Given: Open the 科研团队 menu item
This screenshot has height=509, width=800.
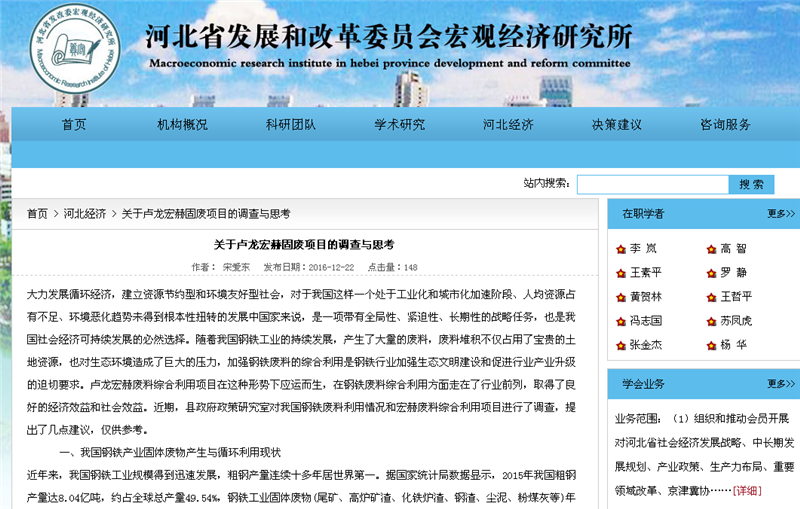Looking at the screenshot, I should pos(291,124).
